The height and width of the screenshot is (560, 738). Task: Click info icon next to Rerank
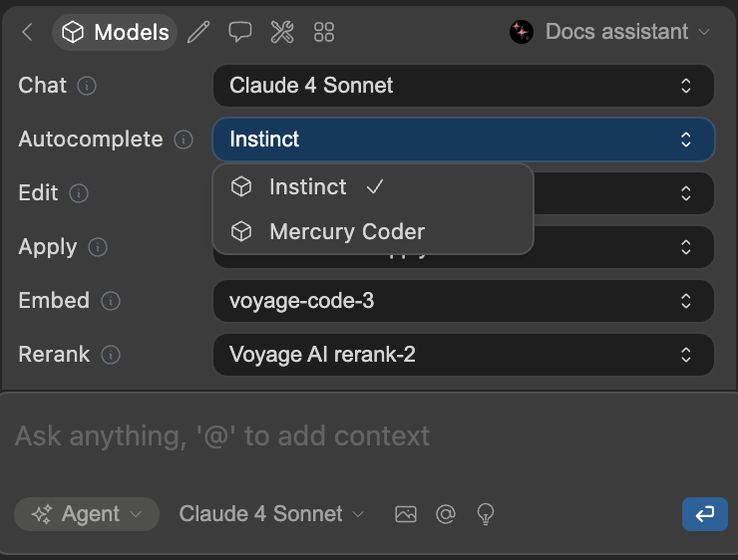click(112, 355)
